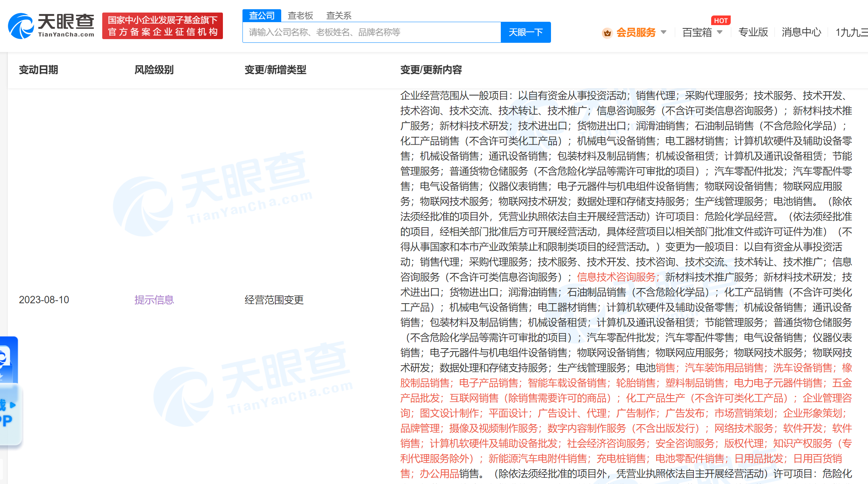Expand the 百宝箱 dropdown arrow
This screenshot has height=484, width=868.
[720, 32]
